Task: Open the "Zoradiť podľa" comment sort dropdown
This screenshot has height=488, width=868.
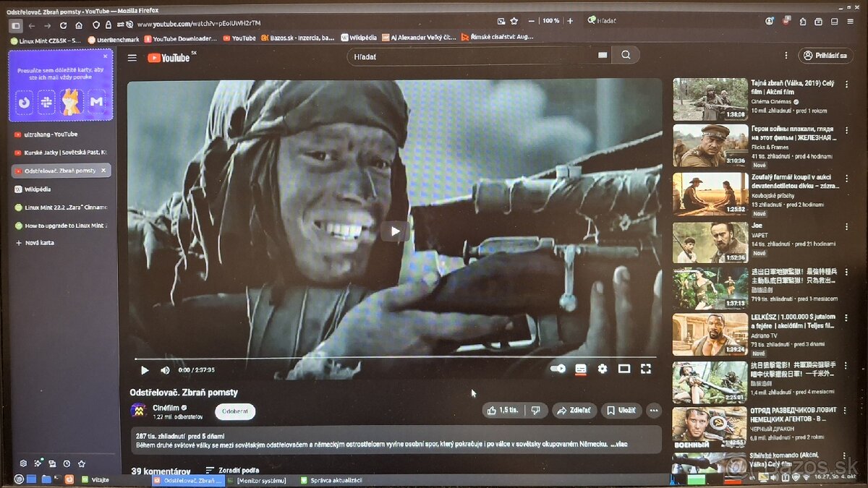Action: click(x=232, y=470)
